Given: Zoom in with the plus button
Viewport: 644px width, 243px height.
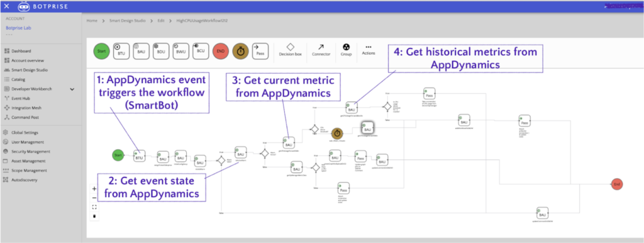Looking at the screenshot, I should coord(94,189).
